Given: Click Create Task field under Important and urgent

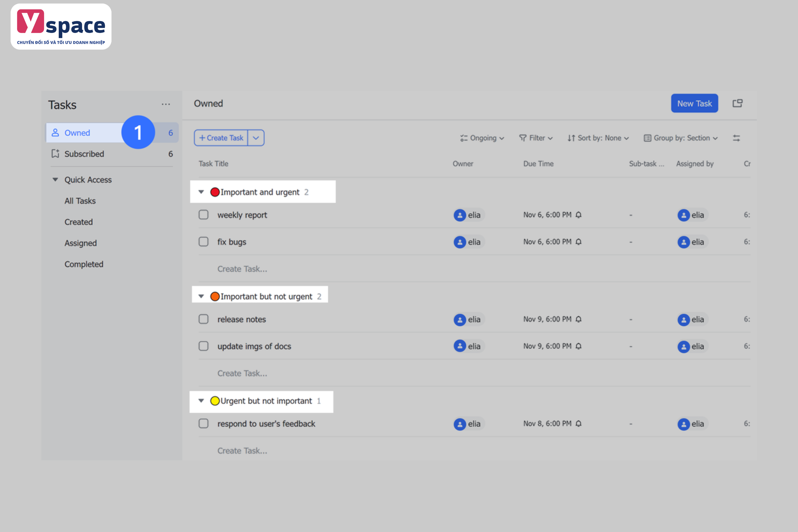Looking at the screenshot, I should pyautogui.click(x=242, y=269).
